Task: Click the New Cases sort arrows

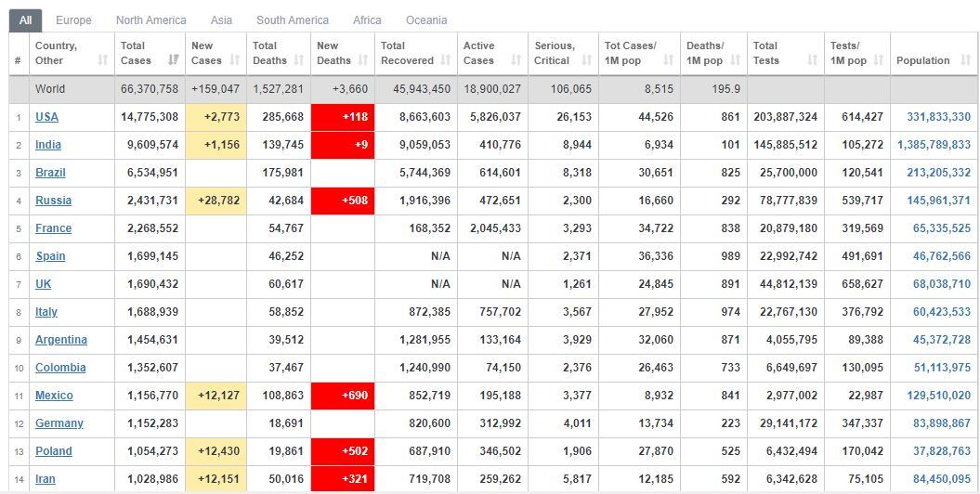Action: [x=235, y=60]
